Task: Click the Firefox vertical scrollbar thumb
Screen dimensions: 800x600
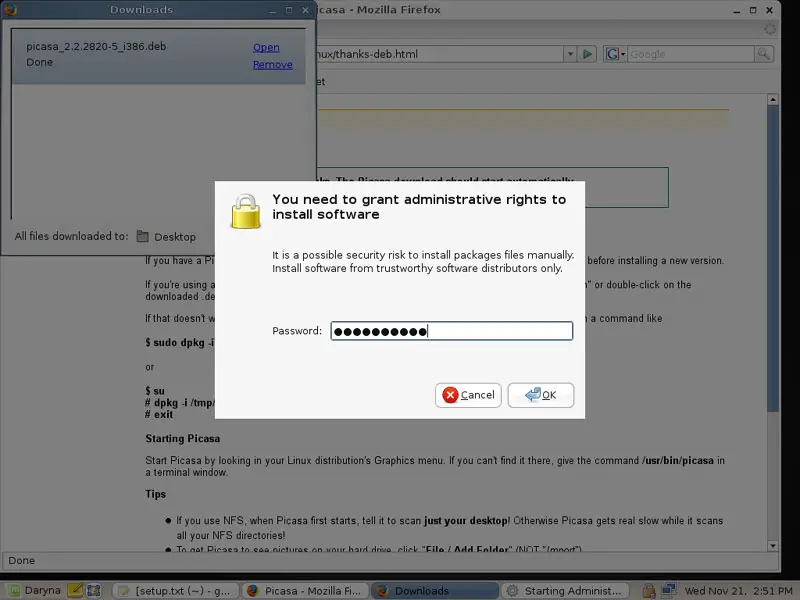Action: (x=773, y=258)
